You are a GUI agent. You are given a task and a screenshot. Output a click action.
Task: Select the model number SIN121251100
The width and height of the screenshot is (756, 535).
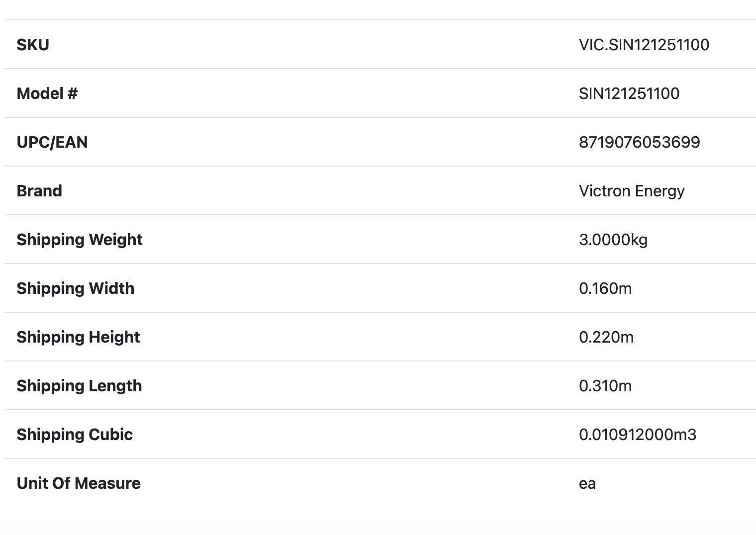(x=629, y=93)
